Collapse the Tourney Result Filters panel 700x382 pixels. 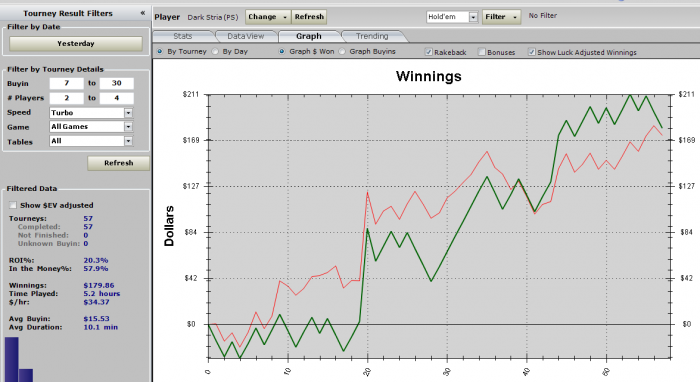click(x=143, y=13)
